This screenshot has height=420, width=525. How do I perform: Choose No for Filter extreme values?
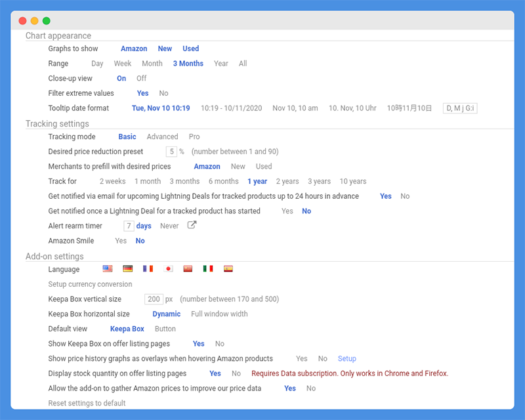[163, 93]
